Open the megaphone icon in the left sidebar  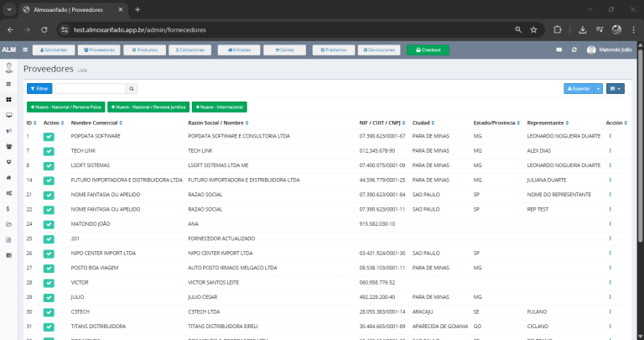tap(8, 131)
